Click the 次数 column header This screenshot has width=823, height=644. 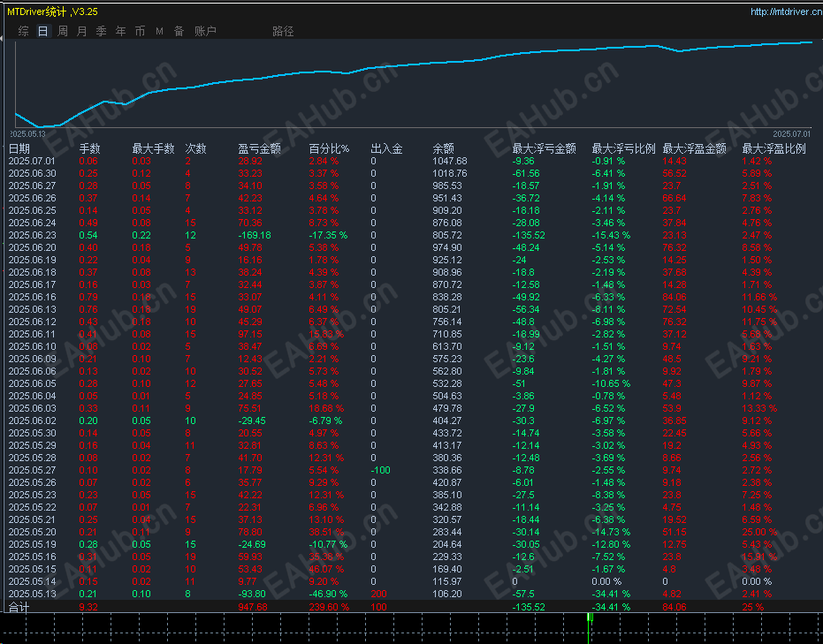coord(195,149)
